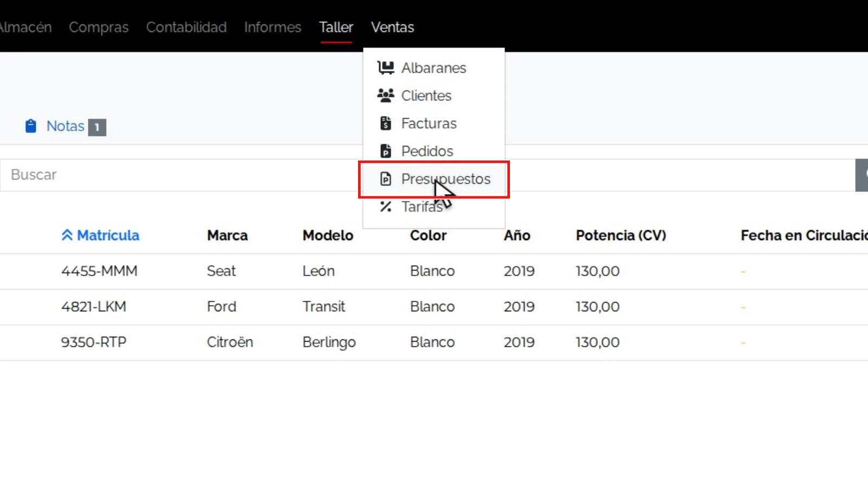Click the Pedidos document icon

click(386, 151)
